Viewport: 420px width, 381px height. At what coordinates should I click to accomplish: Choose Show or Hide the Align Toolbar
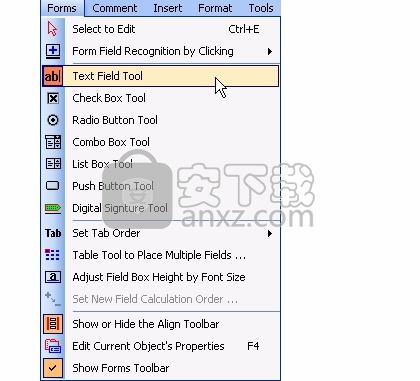(160, 324)
